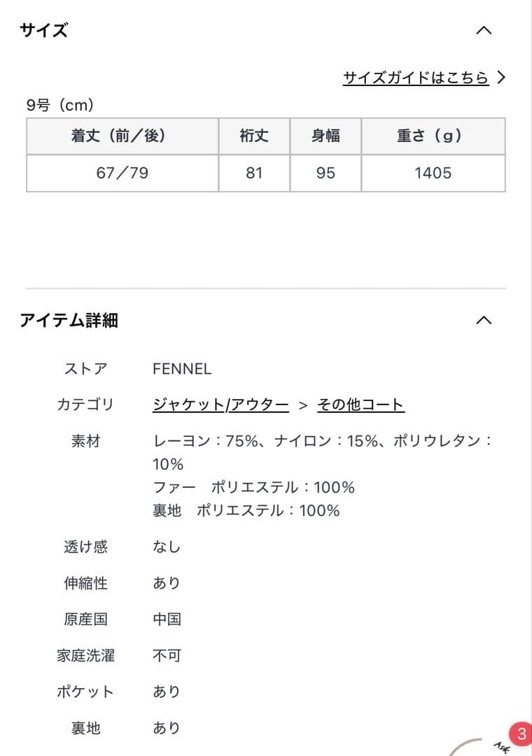Open the ジャケット/アウター category link

tap(219, 405)
